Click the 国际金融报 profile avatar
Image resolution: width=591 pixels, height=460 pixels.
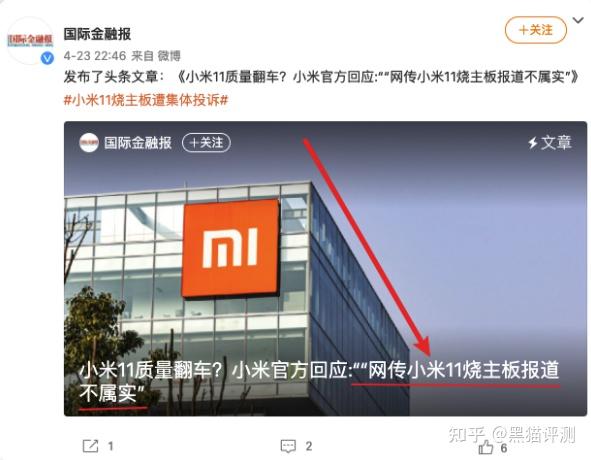[x=30, y=40]
